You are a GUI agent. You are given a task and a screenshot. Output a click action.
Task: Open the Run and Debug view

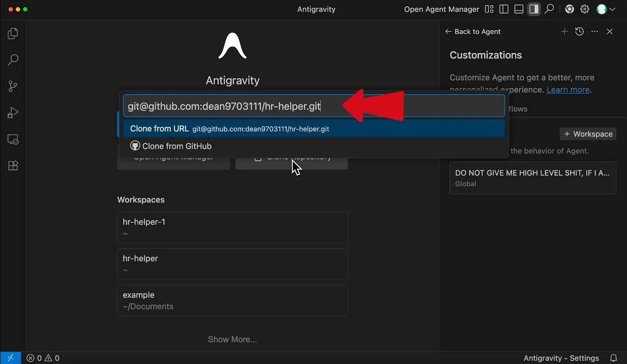(x=13, y=113)
